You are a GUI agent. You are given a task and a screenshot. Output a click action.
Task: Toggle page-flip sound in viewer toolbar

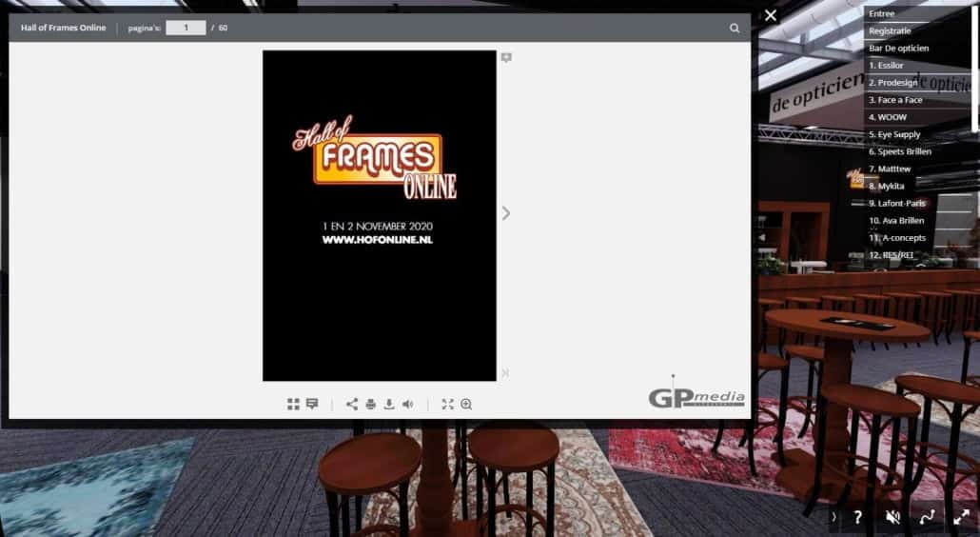[x=407, y=405]
